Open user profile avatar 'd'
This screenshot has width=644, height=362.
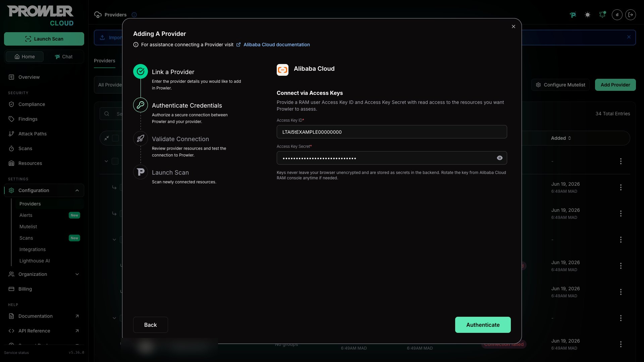tap(617, 15)
